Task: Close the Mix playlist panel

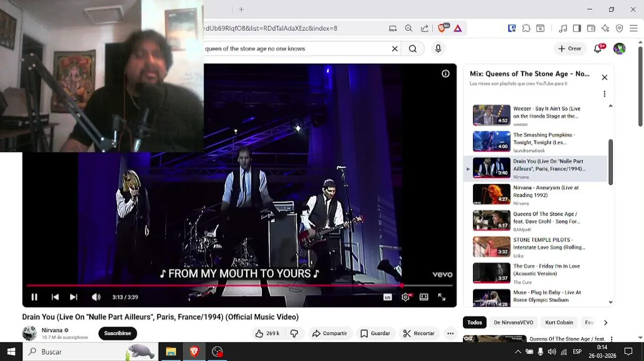Action: pos(604,77)
